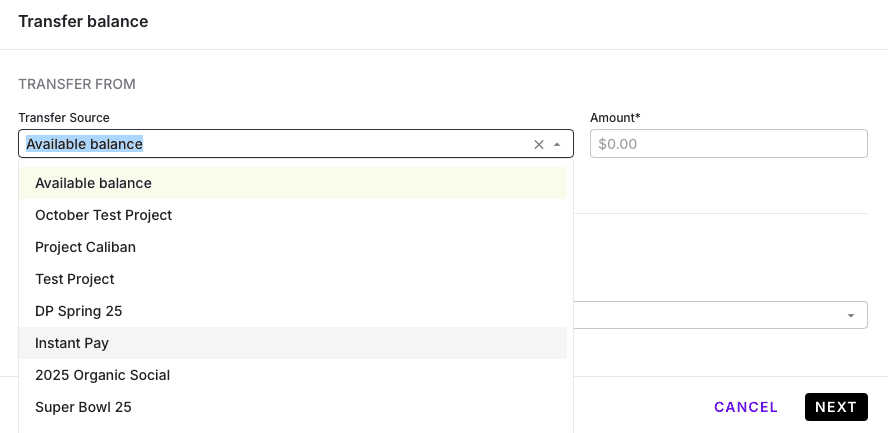The height and width of the screenshot is (433, 888).
Task: Select Project Caliban from the list
Action: click(x=293, y=247)
